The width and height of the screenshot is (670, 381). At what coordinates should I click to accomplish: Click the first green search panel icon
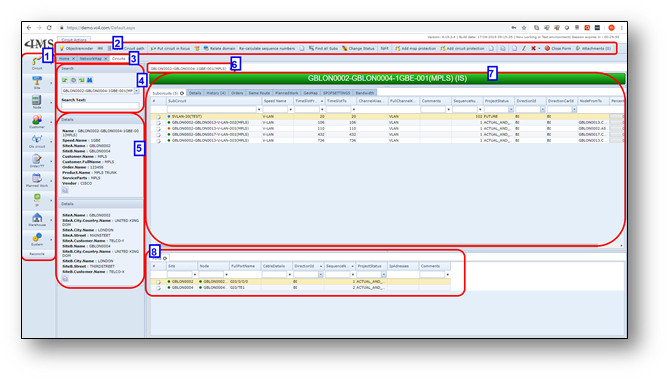click(x=65, y=80)
